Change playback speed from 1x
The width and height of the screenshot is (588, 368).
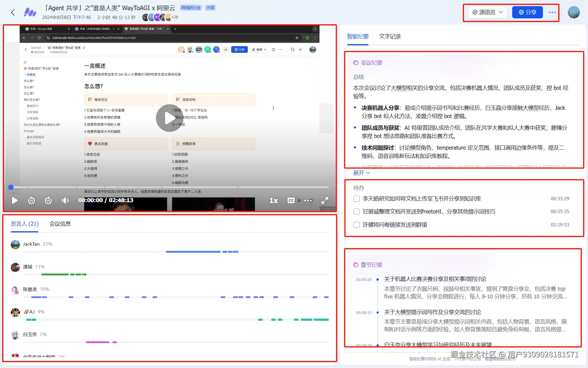coord(273,201)
